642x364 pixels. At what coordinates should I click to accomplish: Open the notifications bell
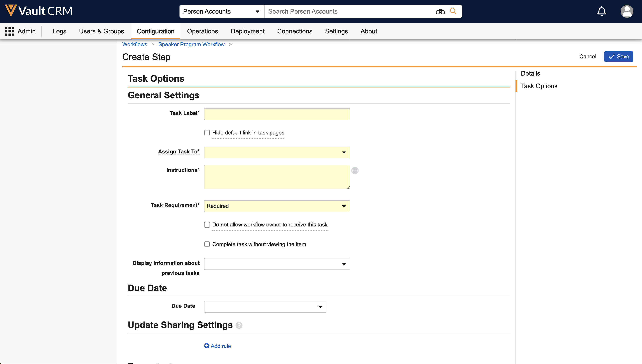tap(601, 11)
